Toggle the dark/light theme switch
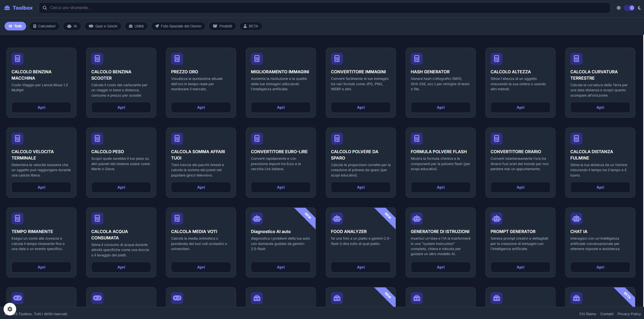The width and height of the screenshot is (644, 319). point(629,8)
